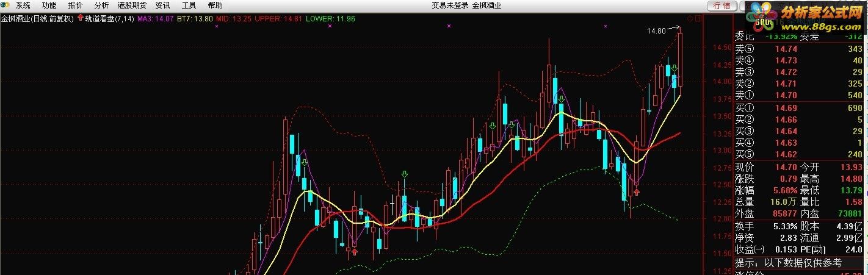Open the 系统 menu
The image size is (868, 275).
[23, 5]
